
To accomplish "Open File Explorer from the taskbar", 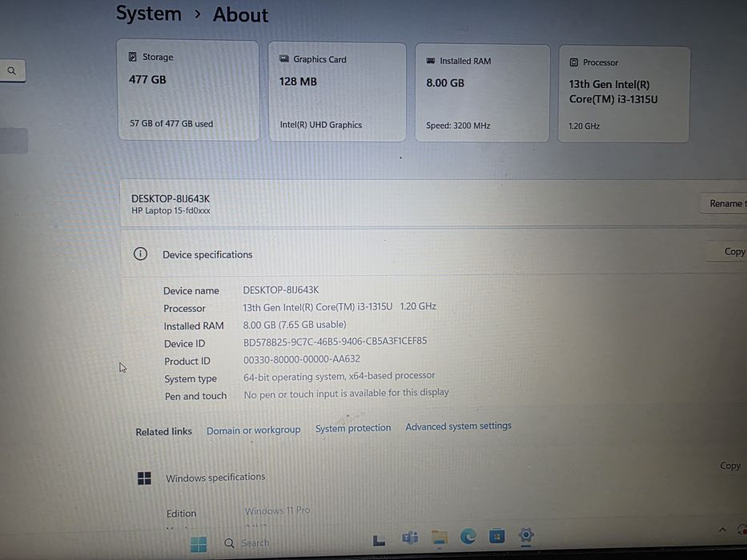I will [x=440, y=537].
